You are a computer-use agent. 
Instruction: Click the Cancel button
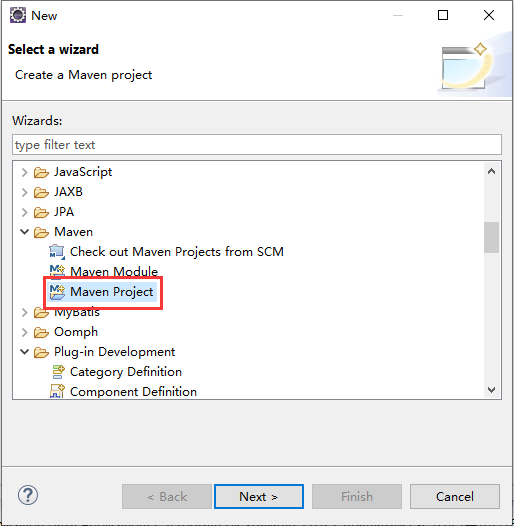coord(455,496)
